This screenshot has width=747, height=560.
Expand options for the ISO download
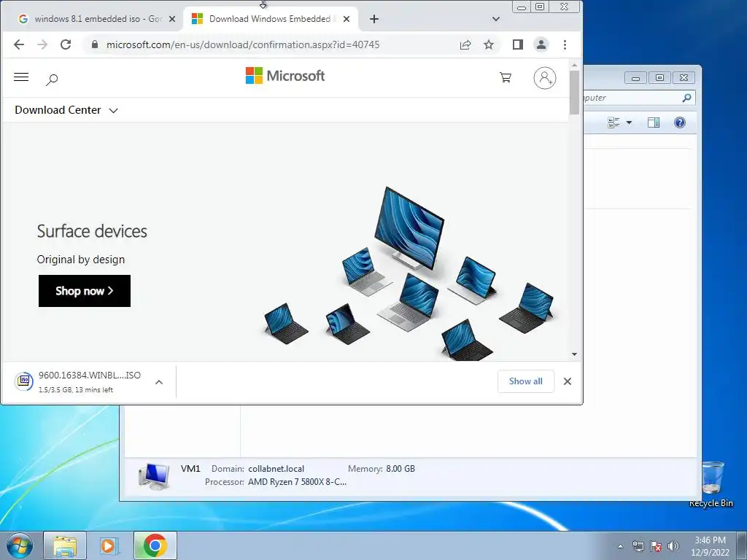[159, 382]
